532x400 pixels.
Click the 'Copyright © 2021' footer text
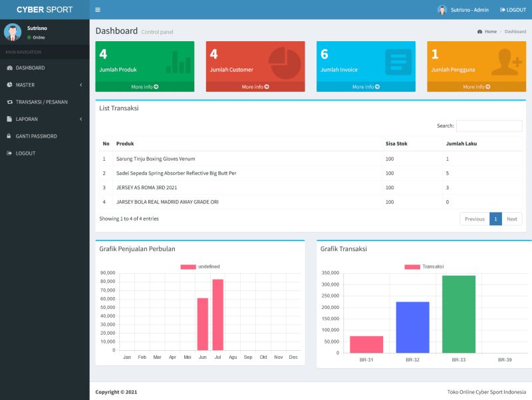coord(116,392)
